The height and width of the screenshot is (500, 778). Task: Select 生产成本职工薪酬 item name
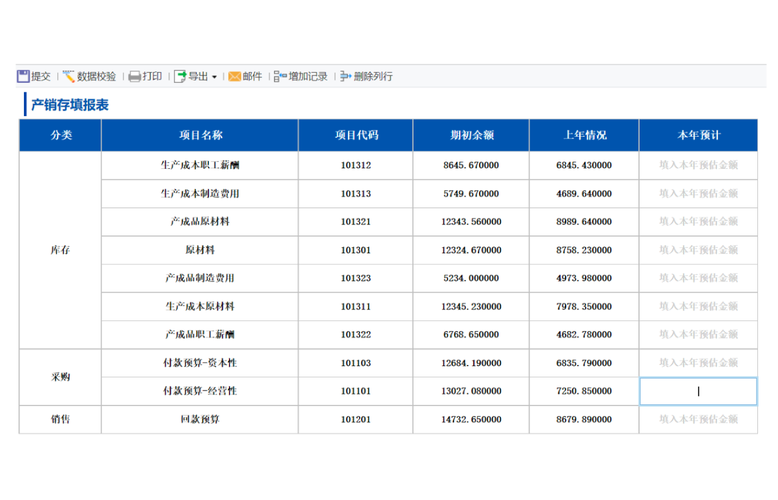point(200,165)
